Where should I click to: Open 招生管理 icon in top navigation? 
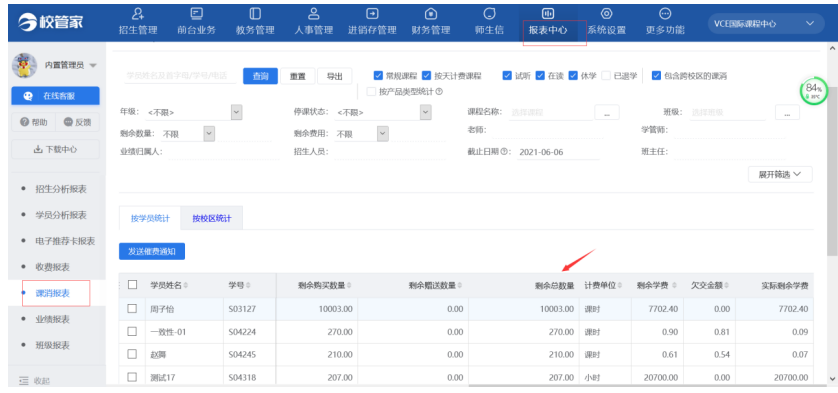[x=138, y=13]
